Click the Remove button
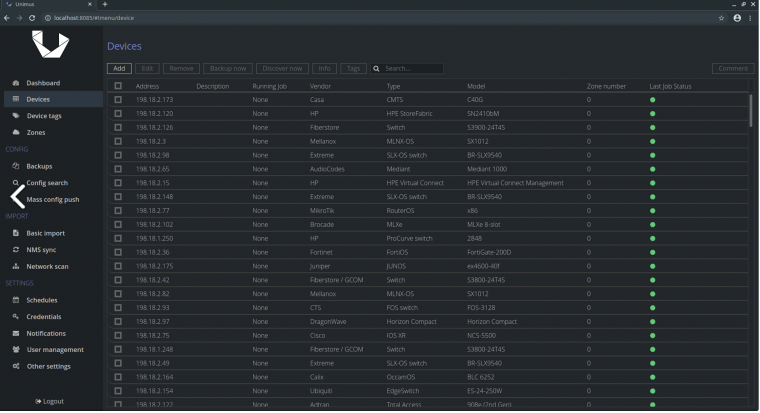760x413 pixels. (181, 68)
